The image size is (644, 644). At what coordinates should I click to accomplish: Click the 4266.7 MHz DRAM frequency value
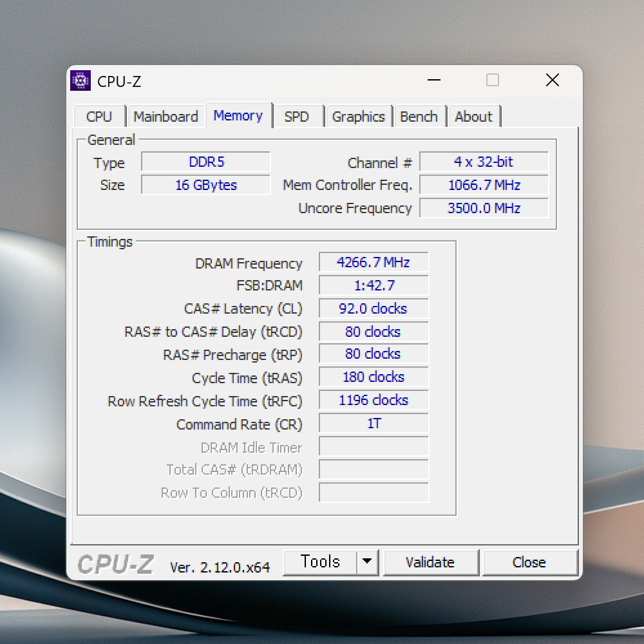[x=374, y=262]
